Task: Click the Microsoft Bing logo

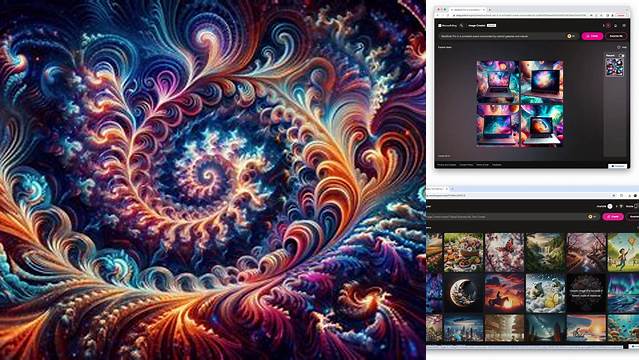Action: coord(447,25)
